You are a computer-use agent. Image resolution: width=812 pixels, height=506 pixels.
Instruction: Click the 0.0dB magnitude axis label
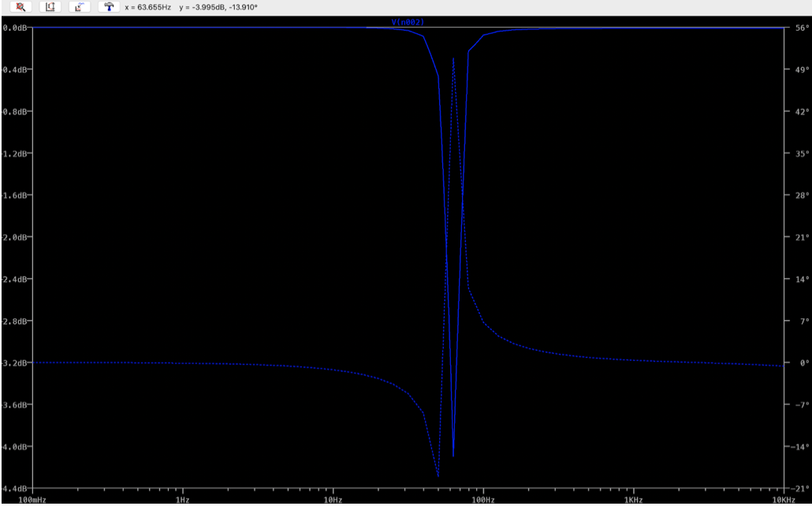14,28
